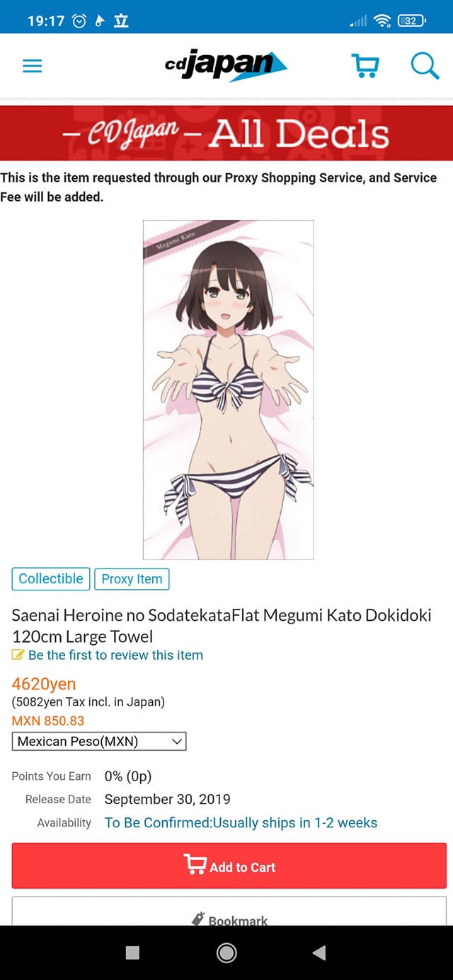This screenshot has width=453, height=980.
Task: Select the Proxy Item tag
Action: (x=132, y=578)
